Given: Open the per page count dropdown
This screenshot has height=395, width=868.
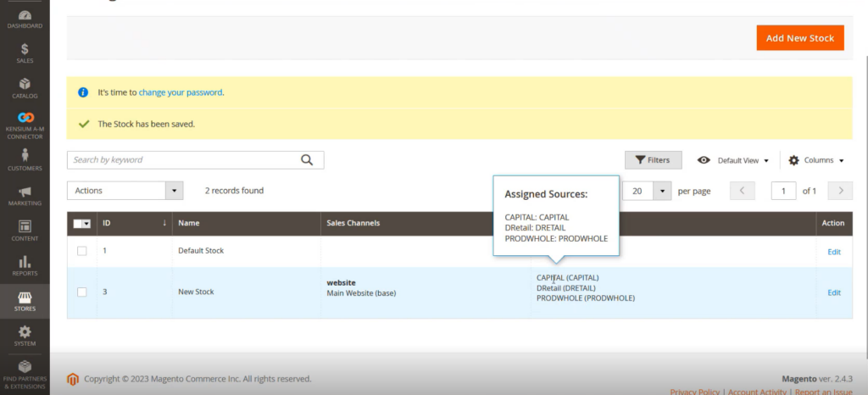Looking at the screenshot, I should point(647,191).
